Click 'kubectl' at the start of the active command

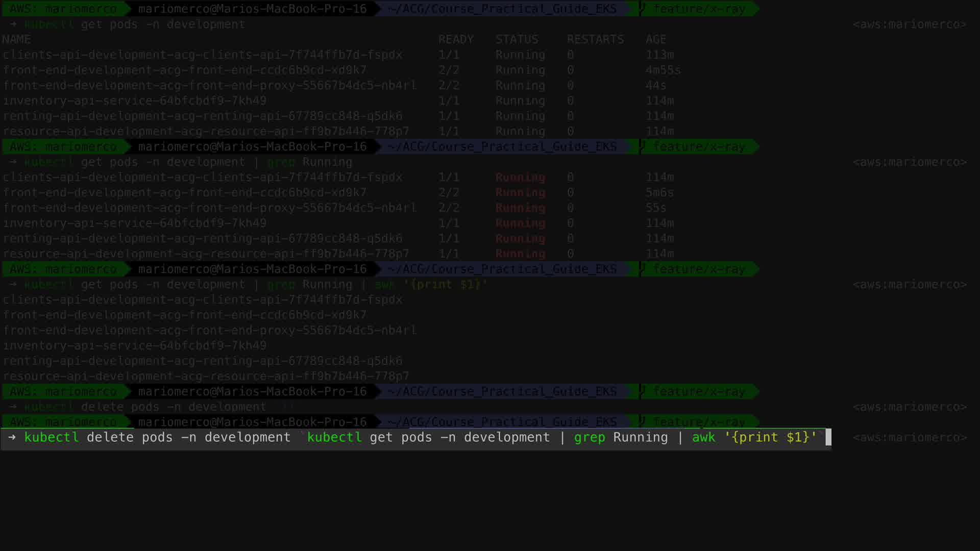pyautogui.click(x=52, y=438)
